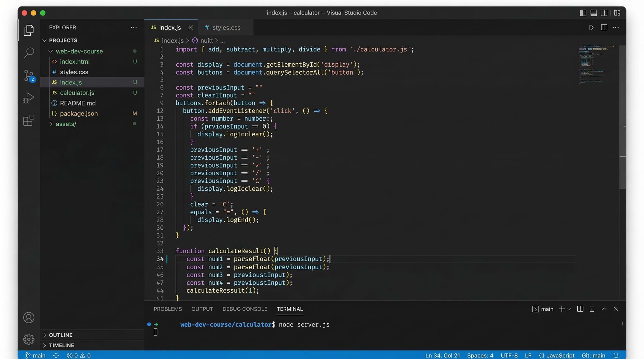644x359 pixels.
Task: Expand the OUTLINE section
Action: pyautogui.click(x=61, y=335)
